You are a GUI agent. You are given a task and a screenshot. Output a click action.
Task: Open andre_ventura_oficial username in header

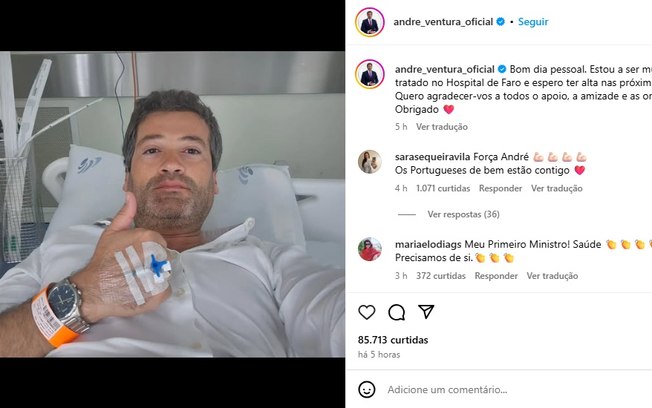coord(443,22)
